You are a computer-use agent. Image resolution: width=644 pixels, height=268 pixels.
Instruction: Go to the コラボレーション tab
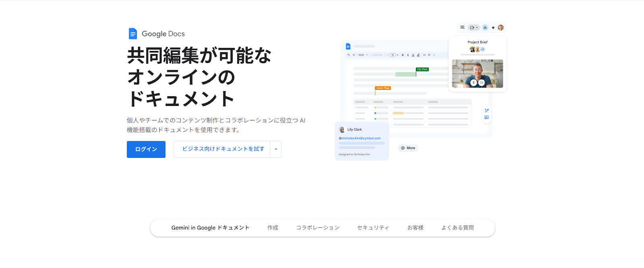(318, 228)
